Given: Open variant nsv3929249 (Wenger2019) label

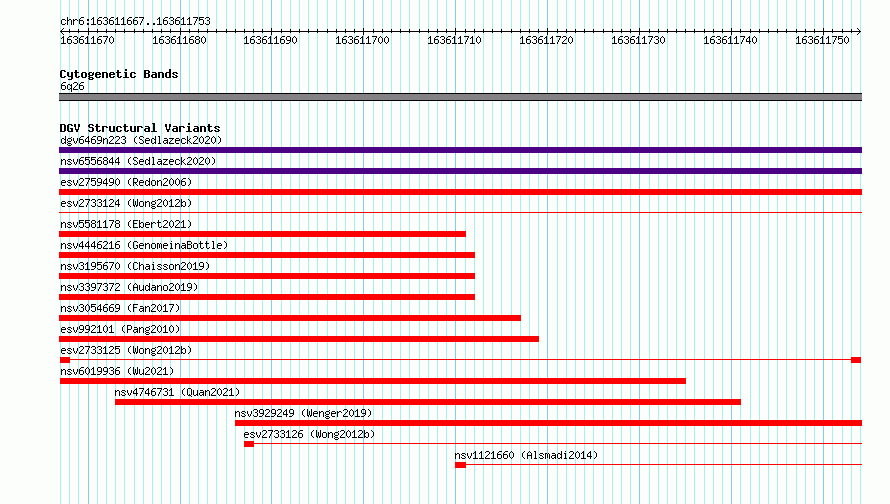Looking at the screenshot, I should coord(303,413).
